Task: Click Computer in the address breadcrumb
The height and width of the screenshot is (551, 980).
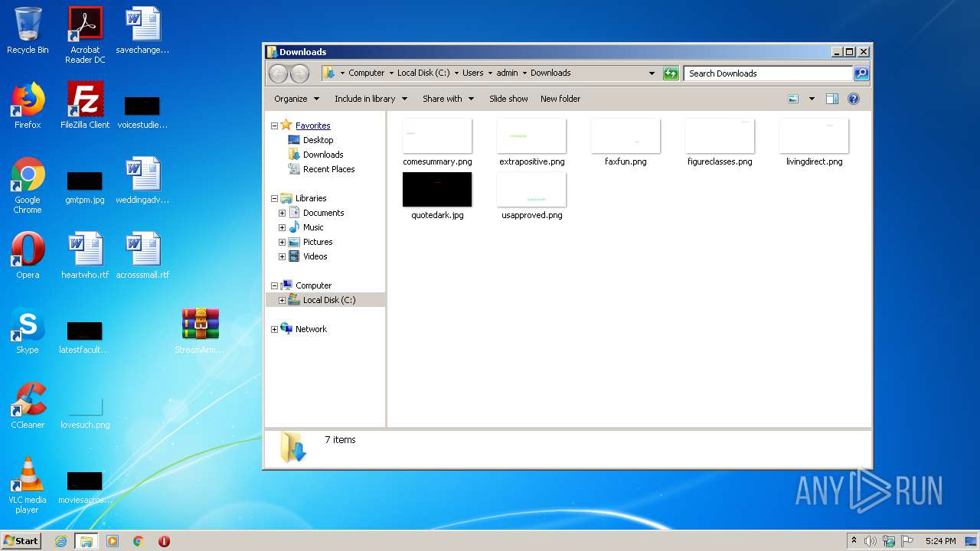Action: [366, 73]
